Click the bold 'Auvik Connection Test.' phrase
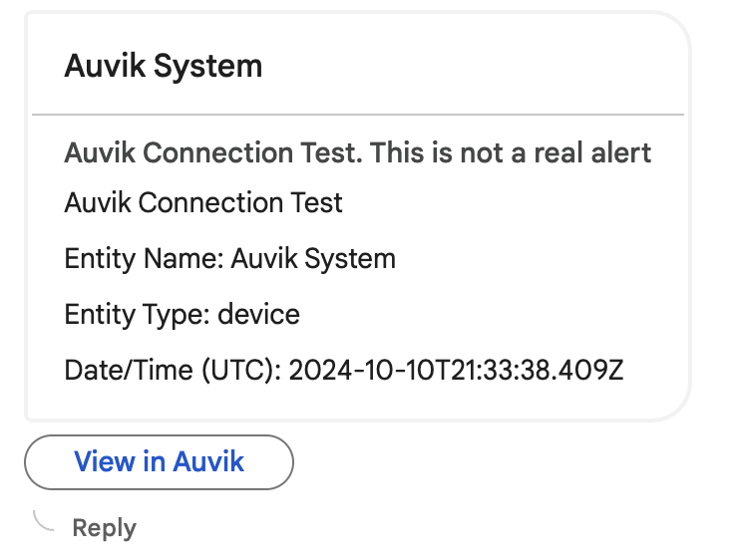Screen dimensions: 740x560 tap(213, 152)
